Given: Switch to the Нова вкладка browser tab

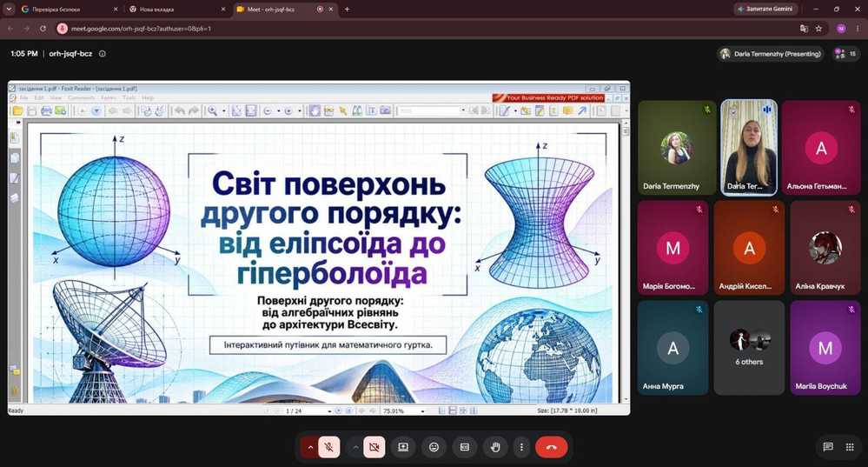Looking at the screenshot, I should click(176, 10).
